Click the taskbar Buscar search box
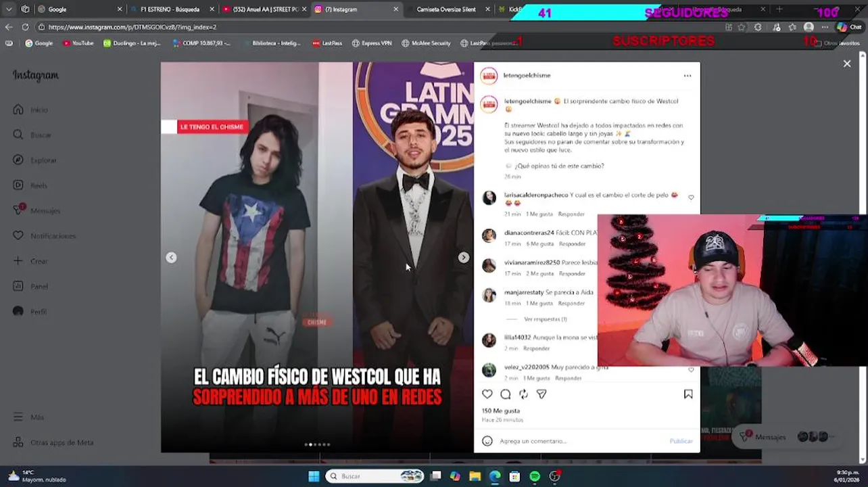The image size is (868, 487). (x=375, y=476)
